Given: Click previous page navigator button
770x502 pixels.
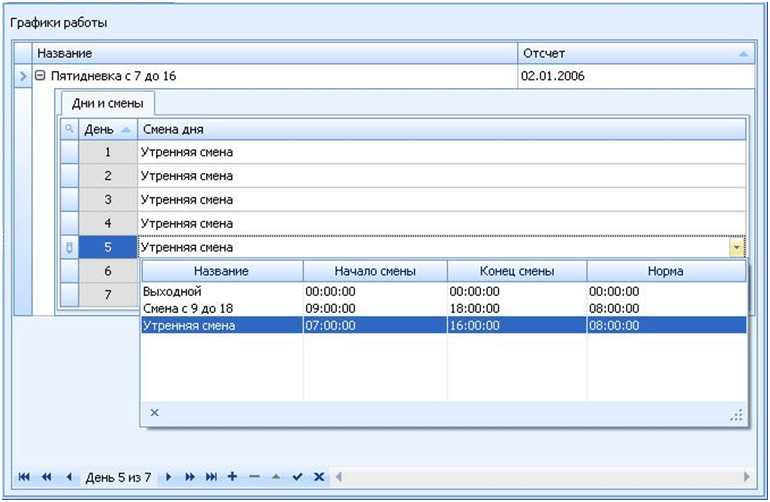Looking at the screenshot, I should (x=46, y=477).
